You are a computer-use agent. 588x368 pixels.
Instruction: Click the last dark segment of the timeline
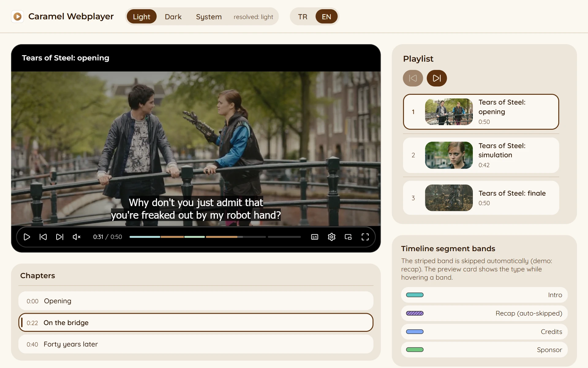pyautogui.click(x=285, y=237)
